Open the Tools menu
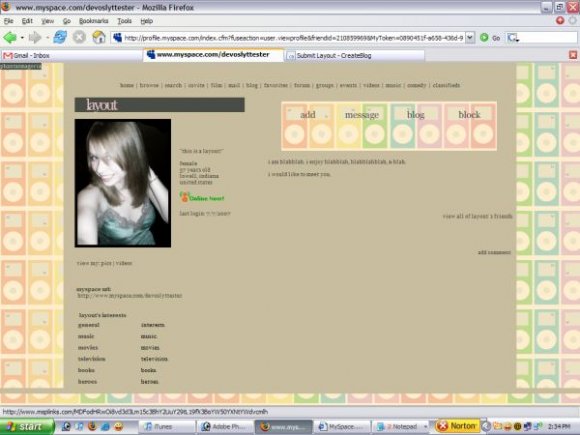 tap(124, 21)
